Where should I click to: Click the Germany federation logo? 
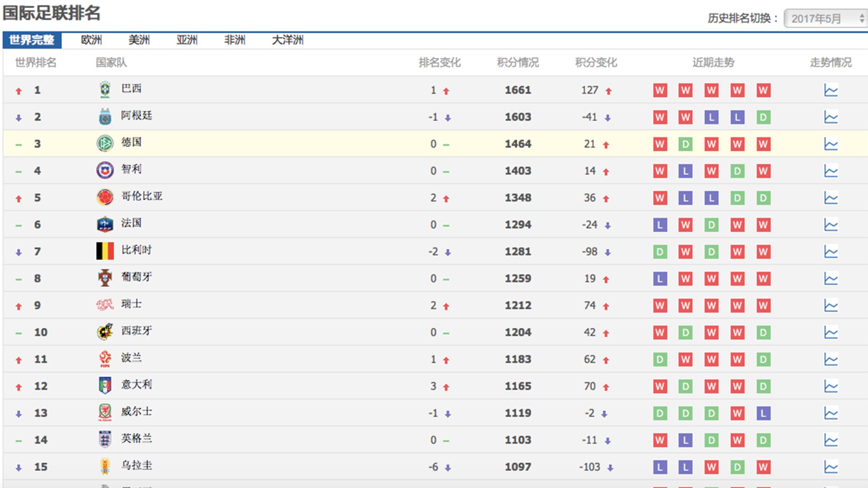click(104, 143)
